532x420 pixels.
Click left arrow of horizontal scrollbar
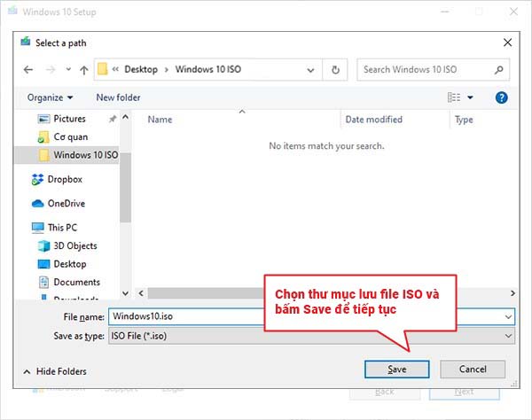[x=141, y=293]
